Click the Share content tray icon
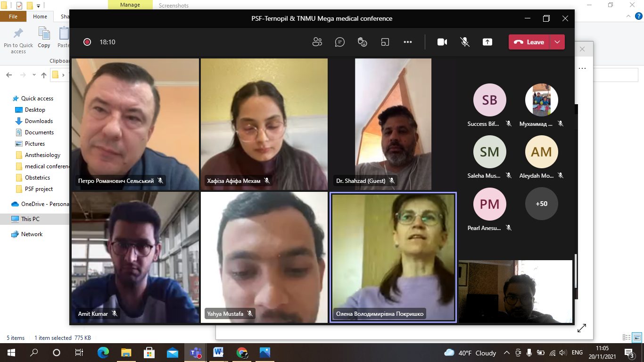 click(487, 42)
